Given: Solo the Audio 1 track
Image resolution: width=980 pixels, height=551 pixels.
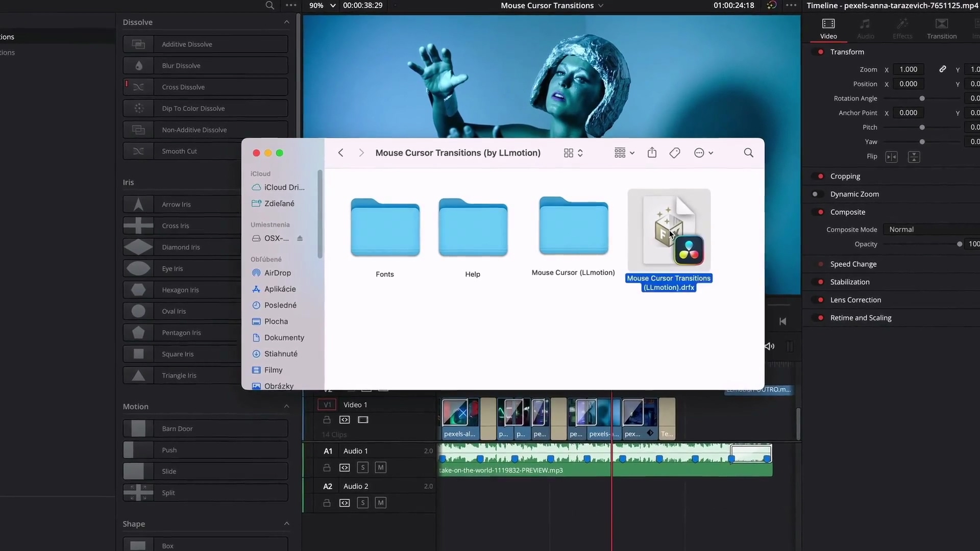Looking at the screenshot, I should click(x=362, y=467).
